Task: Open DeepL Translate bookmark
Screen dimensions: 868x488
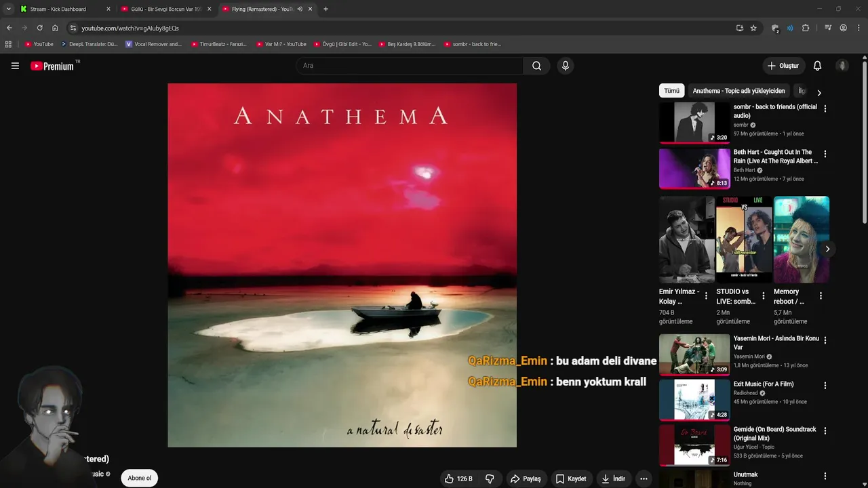Action: coord(89,44)
